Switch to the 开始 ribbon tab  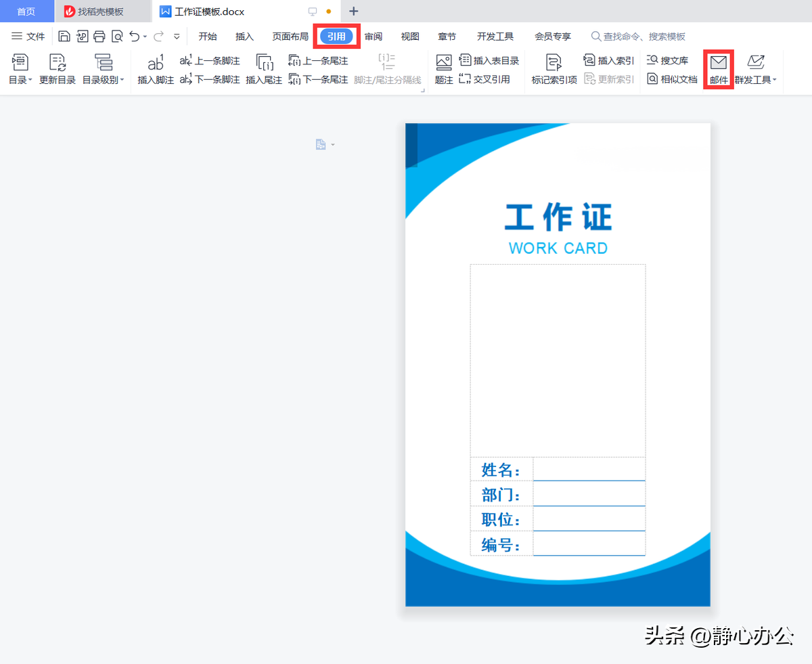coord(208,37)
